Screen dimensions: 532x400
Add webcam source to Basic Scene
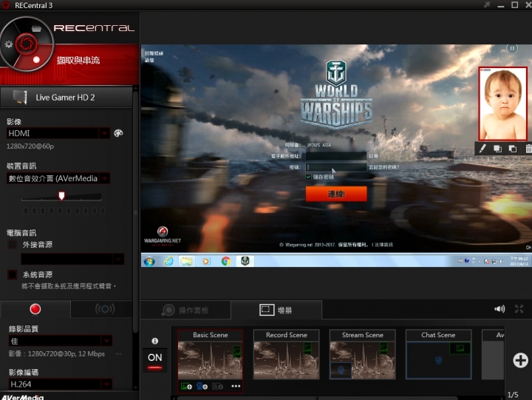point(202,386)
